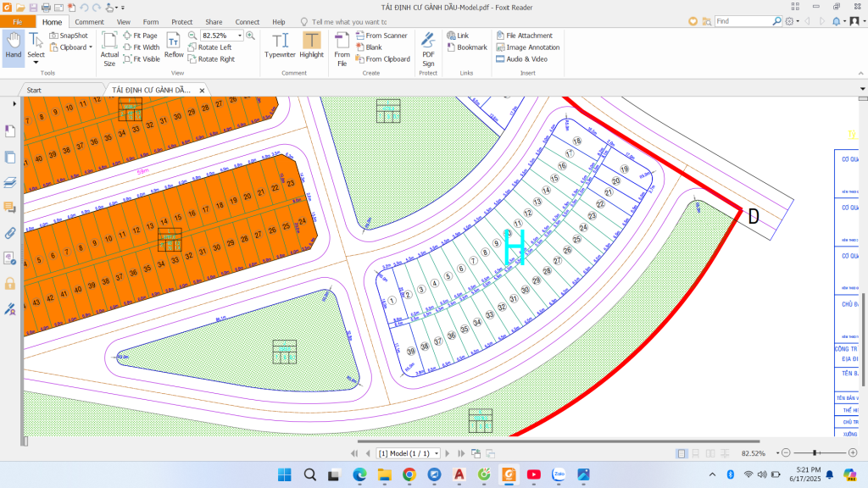
Task: Enable continuous page view mode
Action: click(x=696, y=453)
